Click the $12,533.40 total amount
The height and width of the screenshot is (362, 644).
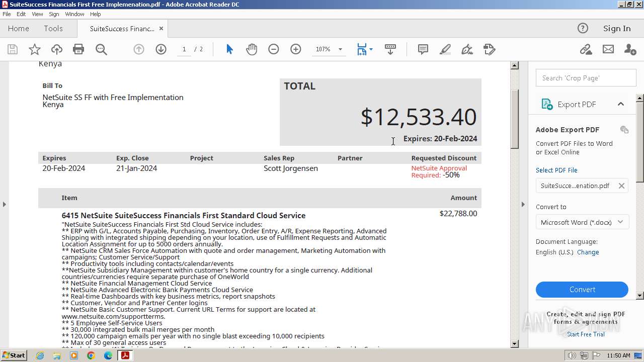coord(419,117)
